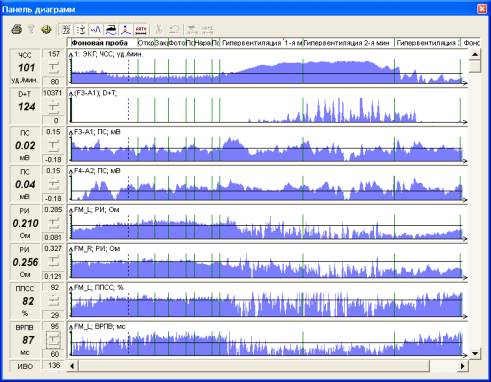Click the ЧСС maximum value 157
This screenshot has width=491, height=382.
click(x=54, y=54)
